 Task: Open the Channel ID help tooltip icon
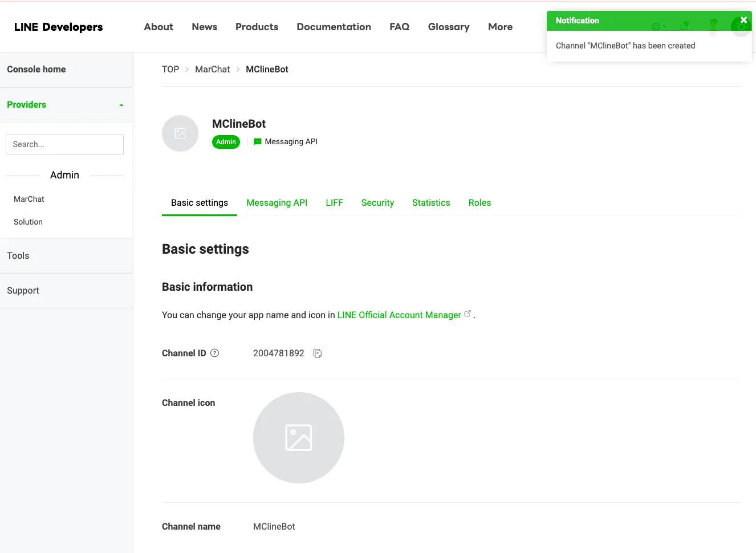pos(215,353)
